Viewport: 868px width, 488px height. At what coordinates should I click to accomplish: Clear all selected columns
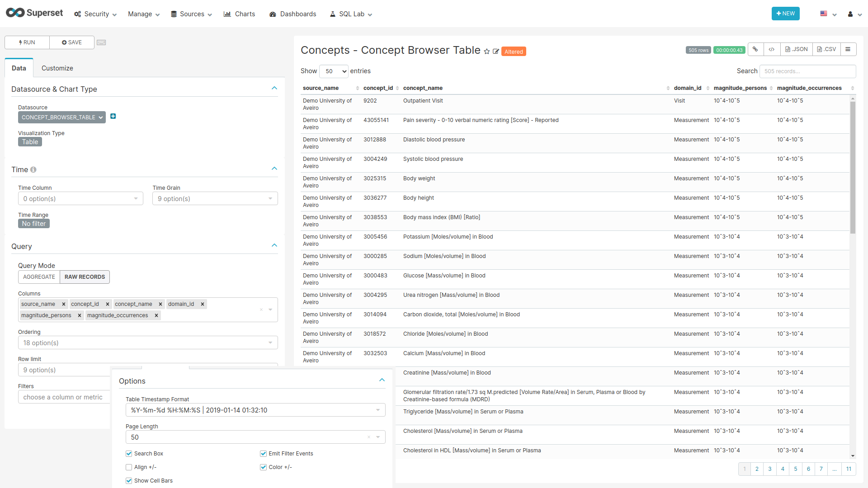261,310
